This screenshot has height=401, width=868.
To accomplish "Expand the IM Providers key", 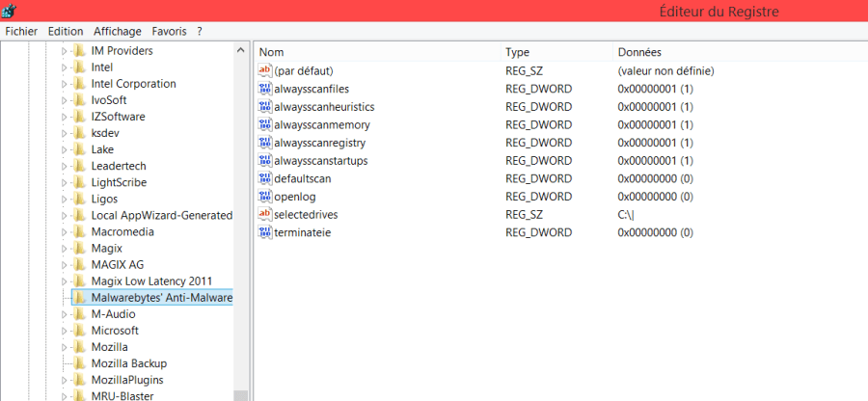I will 65,51.
